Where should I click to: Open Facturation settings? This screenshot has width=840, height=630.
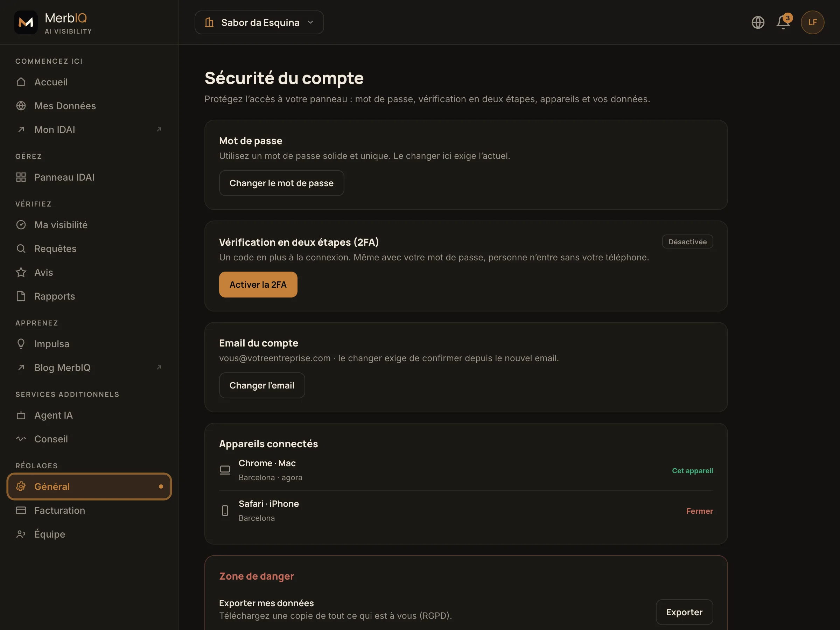[89, 510]
